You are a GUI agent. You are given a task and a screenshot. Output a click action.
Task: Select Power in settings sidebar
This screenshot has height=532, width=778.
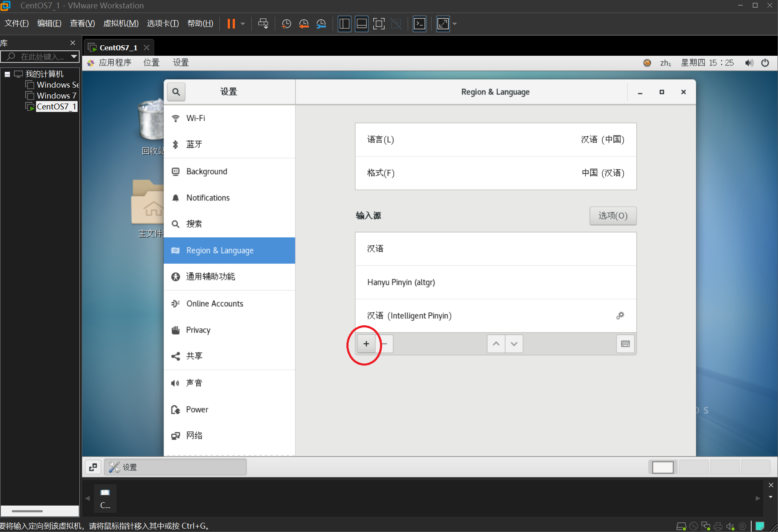pos(229,410)
